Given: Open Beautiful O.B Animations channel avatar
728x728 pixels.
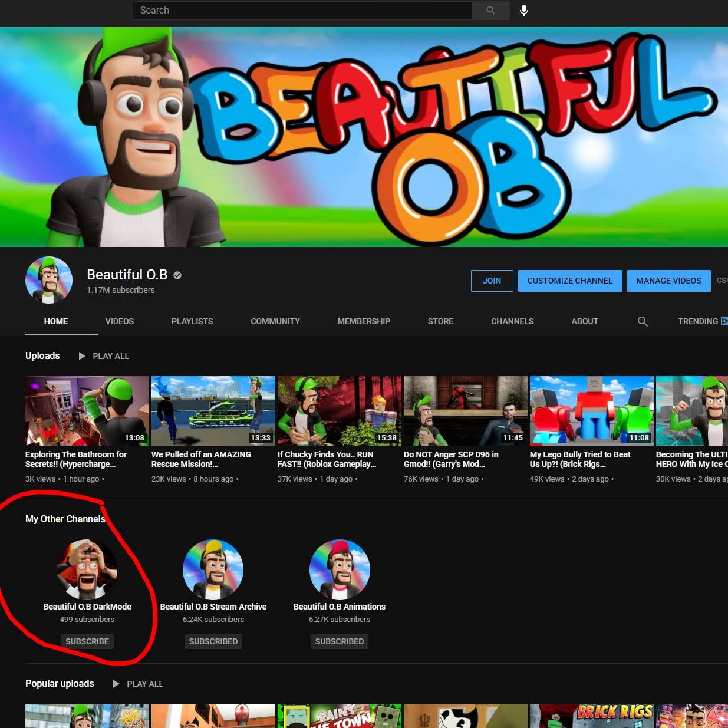Looking at the screenshot, I should (x=340, y=569).
